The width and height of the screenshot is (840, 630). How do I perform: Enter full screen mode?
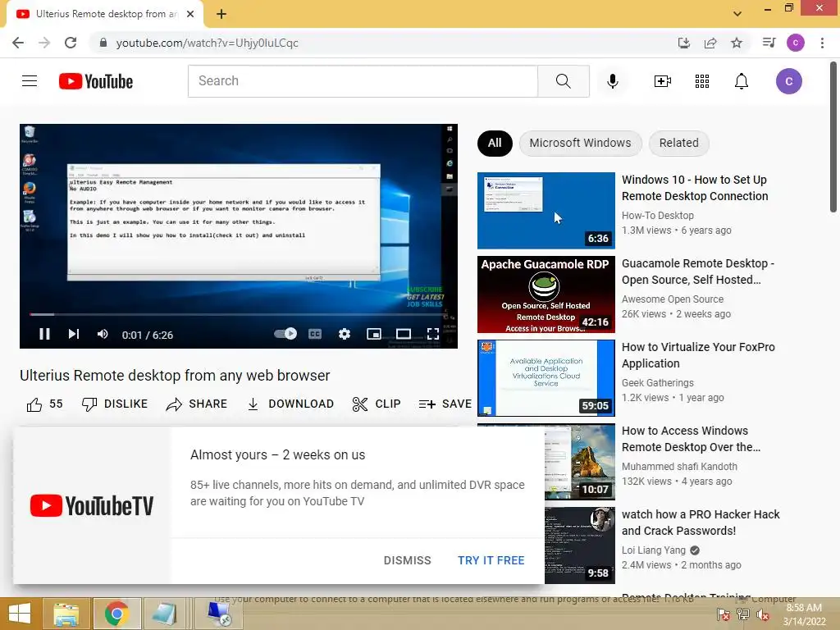point(433,334)
